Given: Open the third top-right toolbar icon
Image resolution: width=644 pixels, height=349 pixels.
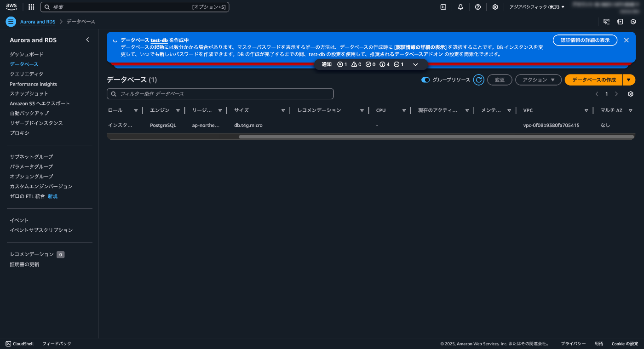Looking at the screenshot, I should 633,22.
